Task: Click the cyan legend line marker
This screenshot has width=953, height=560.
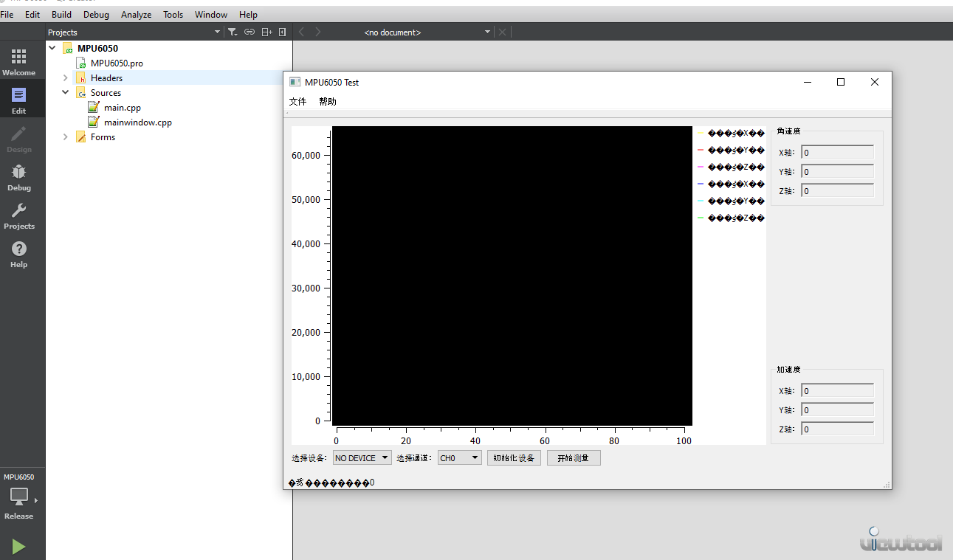Action: [x=701, y=201]
